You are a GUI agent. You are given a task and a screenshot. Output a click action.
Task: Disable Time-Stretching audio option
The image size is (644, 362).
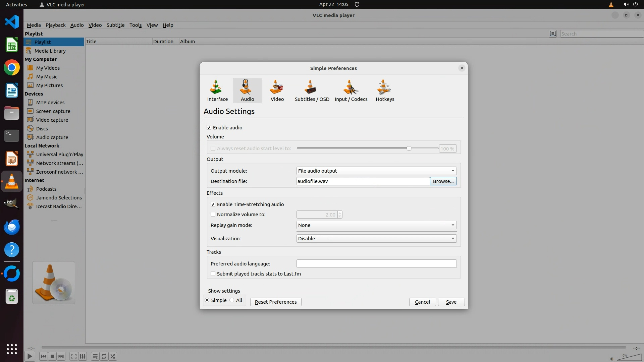213,204
